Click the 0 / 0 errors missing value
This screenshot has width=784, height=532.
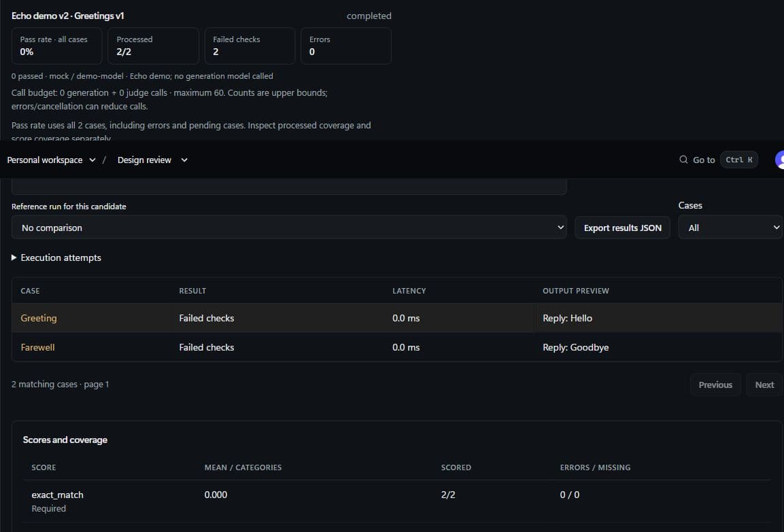coord(570,495)
